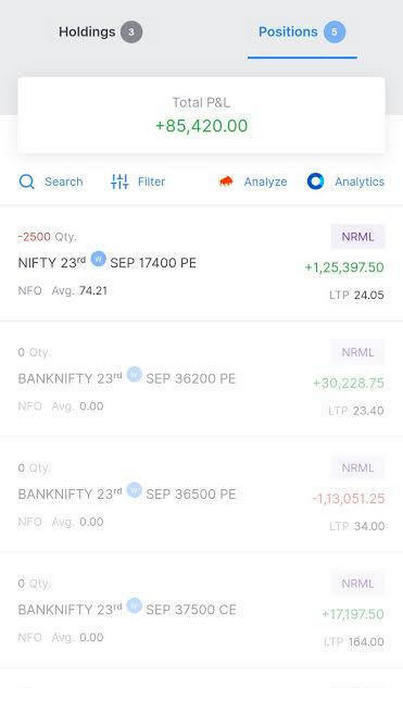Tap the red bull Analyze icon
The height and width of the screenshot is (713, 403).
pos(226,181)
